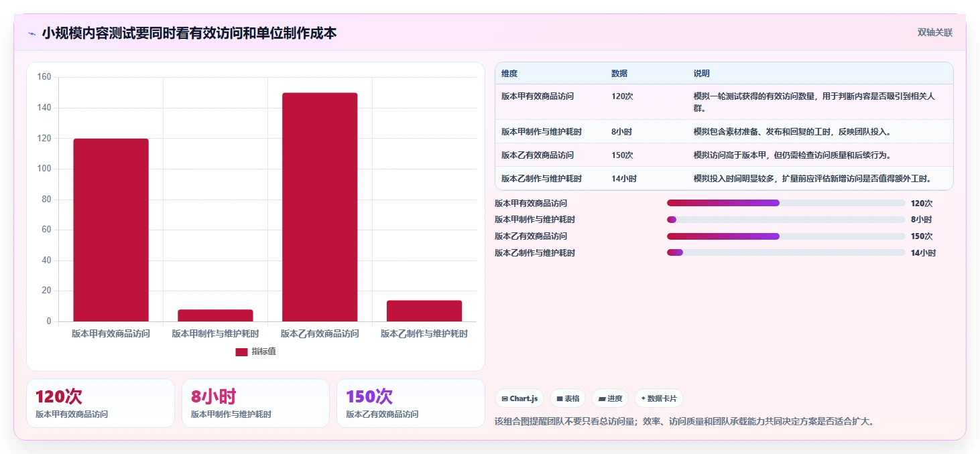Click the progress list label 版本甲制作与维护耗时

click(535, 220)
